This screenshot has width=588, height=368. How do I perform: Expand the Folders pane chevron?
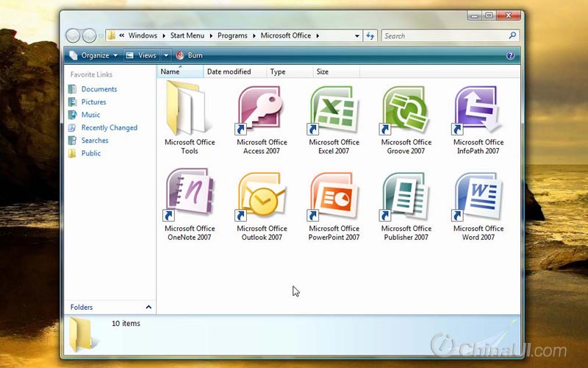148,307
